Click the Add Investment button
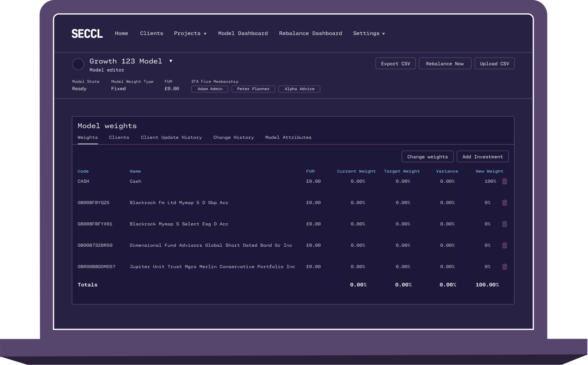This screenshot has width=588, height=365. coord(482,157)
